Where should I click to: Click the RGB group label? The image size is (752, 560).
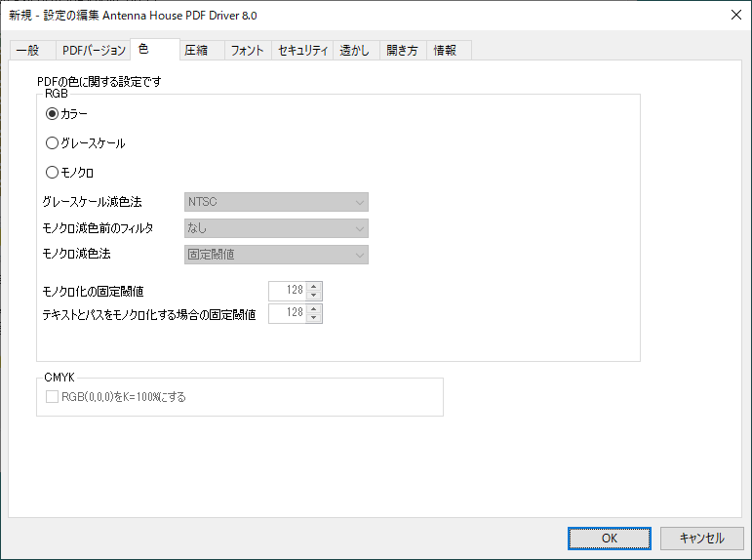click(x=57, y=94)
